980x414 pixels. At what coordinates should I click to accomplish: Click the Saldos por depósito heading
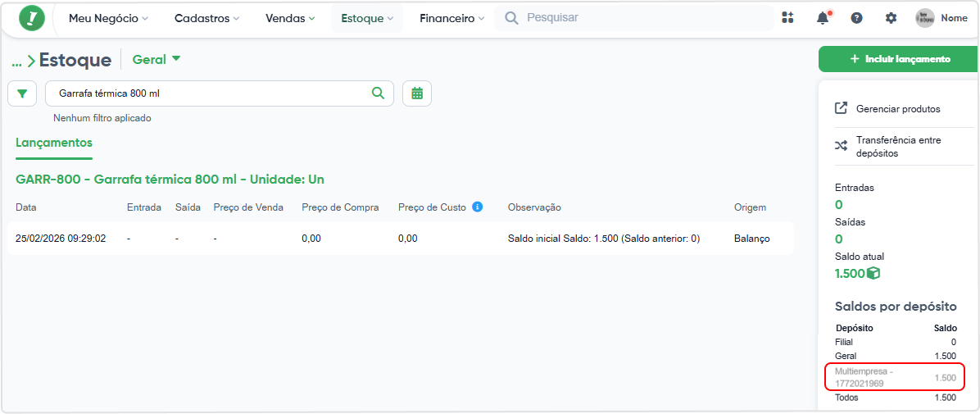pos(896,307)
